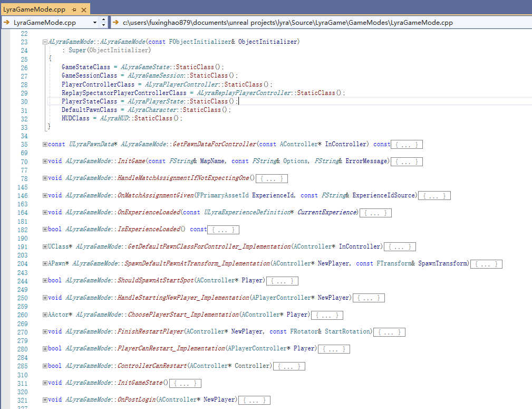Screen dimensions: 532x409
Task: Expand HandleStartingNewPlayer_Implementation plus icon
Action: click(x=45, y=298)
